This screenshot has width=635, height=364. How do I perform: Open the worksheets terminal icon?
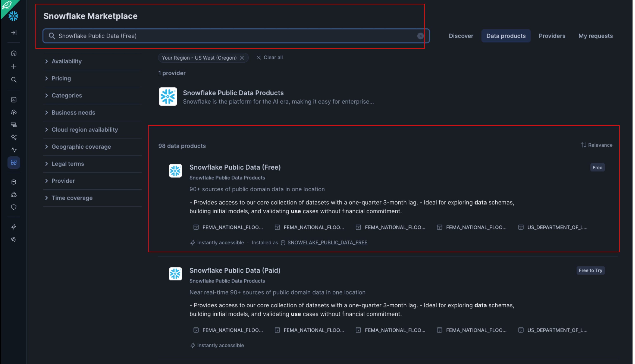tap(14, 100)
